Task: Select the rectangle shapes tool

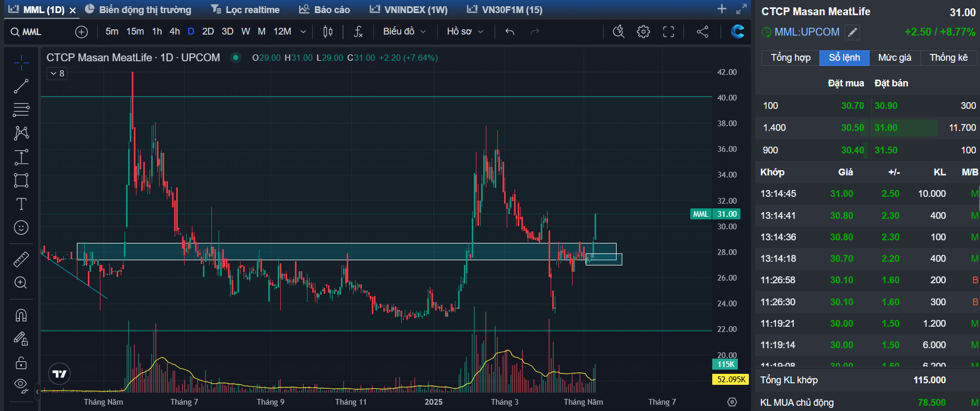Action: click(21, 180)
